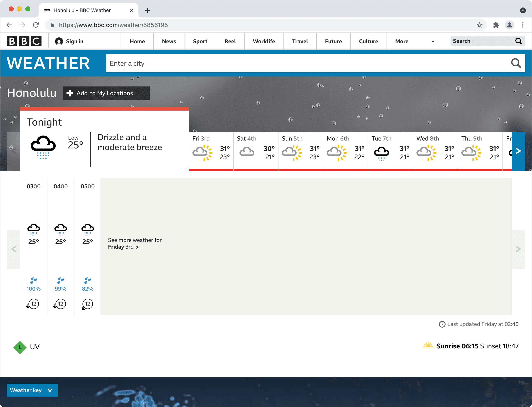The image size is (532, 407).
Task: Switch to the Travel section
Action: pyautogui.click(x=300, y=41)
